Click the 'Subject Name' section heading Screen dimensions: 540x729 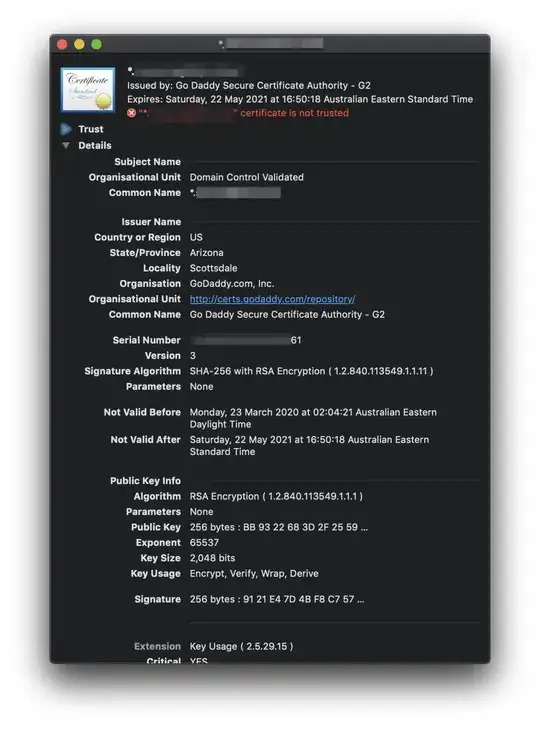(x=147, y=162)
